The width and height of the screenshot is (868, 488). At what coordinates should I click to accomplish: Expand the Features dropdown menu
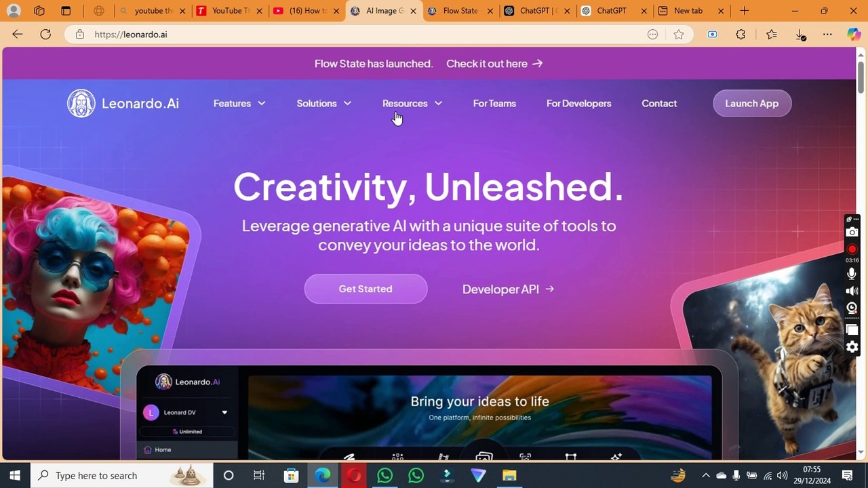(239, 104)
